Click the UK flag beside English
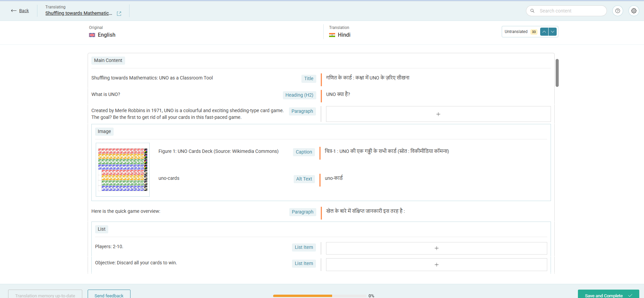The height and width of the screenshot is (298, 644). pyautogui.click(x=92, y=35)
